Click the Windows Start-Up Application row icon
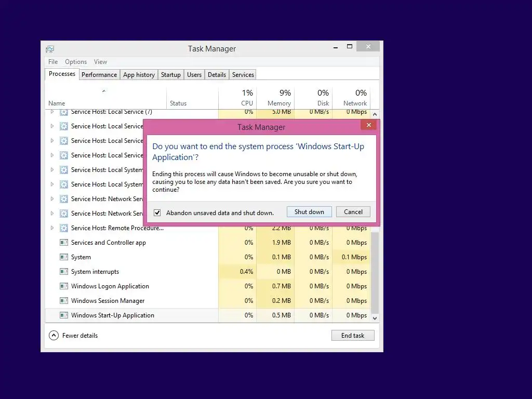This screenshot has width=532, height=399. click(64, 315)
